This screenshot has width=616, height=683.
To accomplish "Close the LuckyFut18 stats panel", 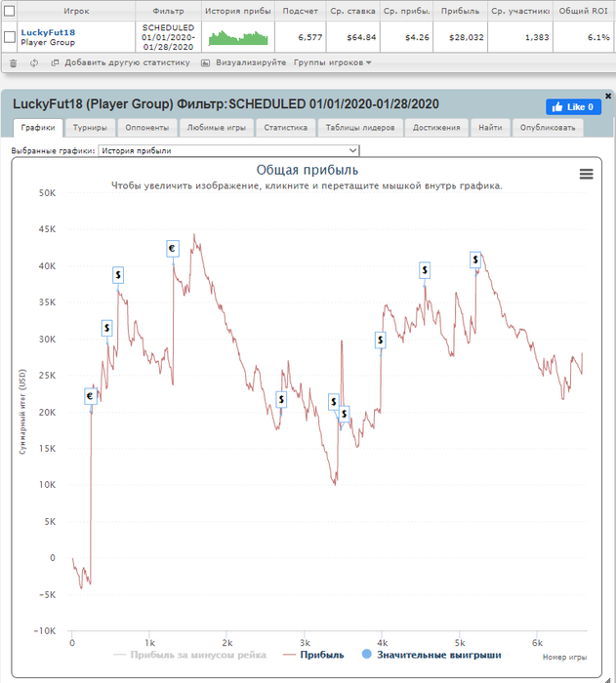I will [x=608, y=96].
